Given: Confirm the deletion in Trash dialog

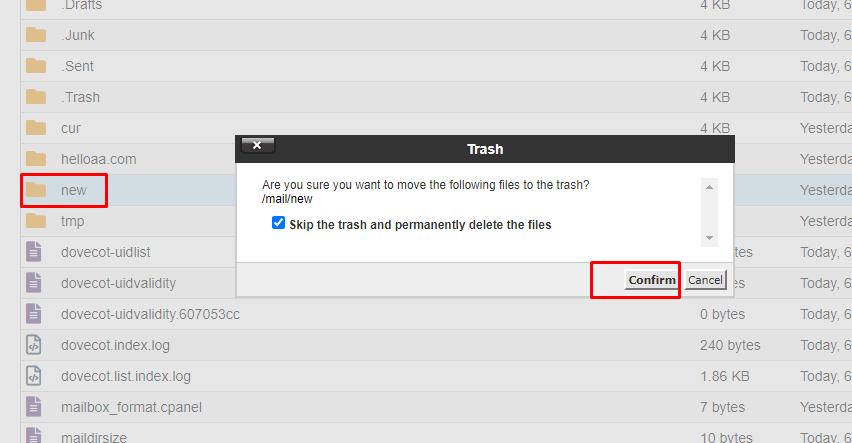Looking at the screenshot, I should pyautogui.click(x=651, y=280).
